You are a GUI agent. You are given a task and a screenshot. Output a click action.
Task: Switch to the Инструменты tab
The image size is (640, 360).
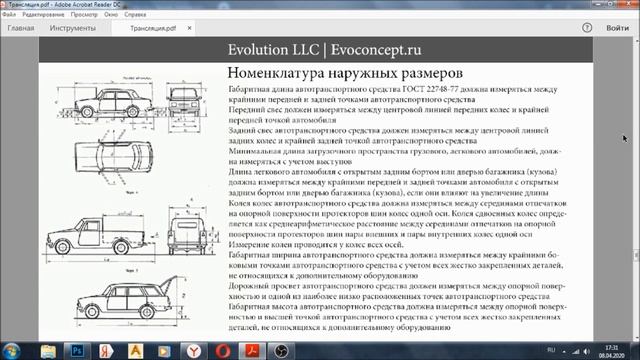click(73, 28)
